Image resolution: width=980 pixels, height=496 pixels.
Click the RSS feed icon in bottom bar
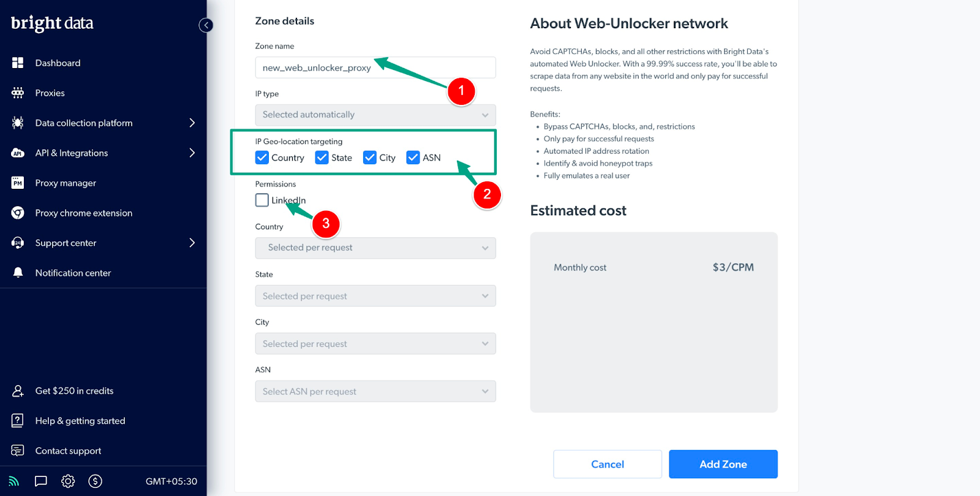coord(14,481)
